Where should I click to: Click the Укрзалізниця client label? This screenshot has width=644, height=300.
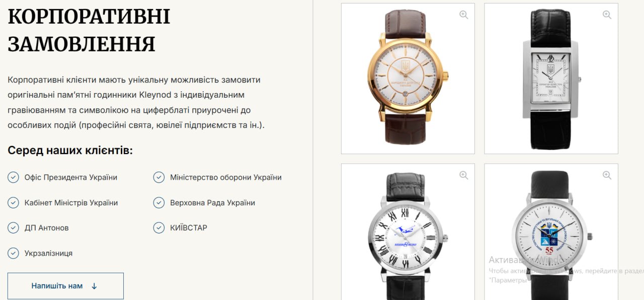click(x=48, y=253)
